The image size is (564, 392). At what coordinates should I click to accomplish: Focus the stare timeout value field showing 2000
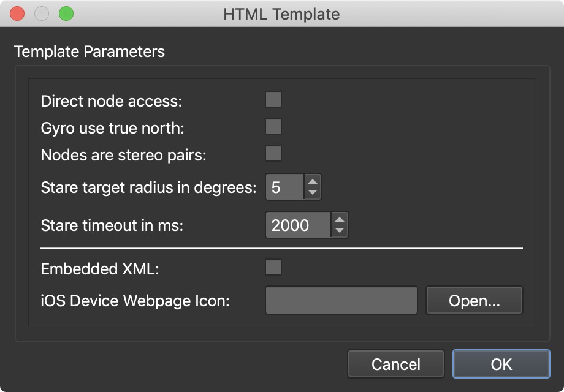(298, 225)
